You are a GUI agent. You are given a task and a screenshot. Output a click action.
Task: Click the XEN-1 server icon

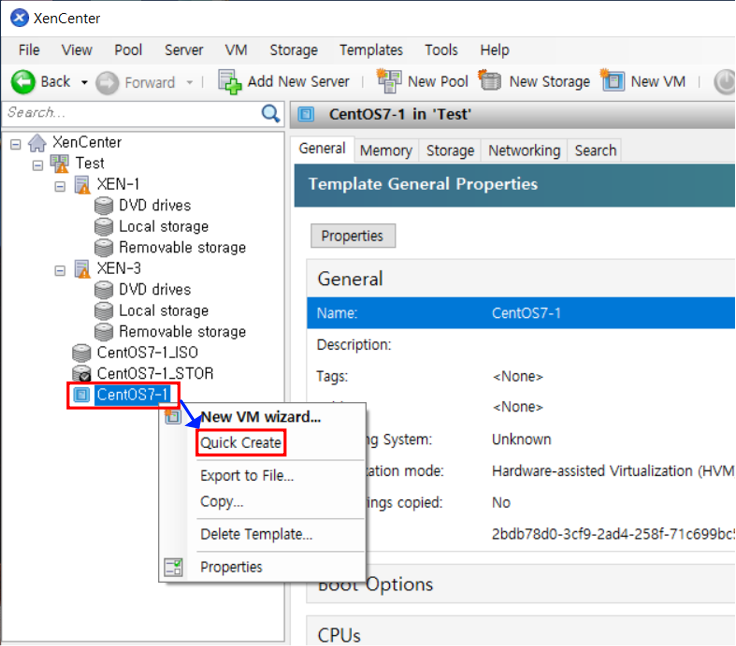[x=82, y=185]
